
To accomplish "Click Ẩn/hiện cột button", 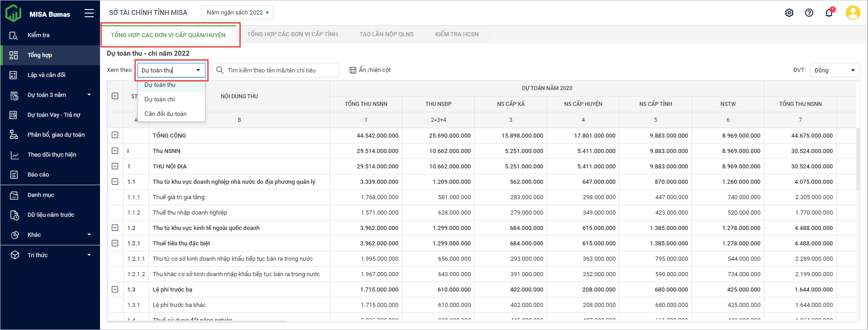I will [x=370, y=70].
